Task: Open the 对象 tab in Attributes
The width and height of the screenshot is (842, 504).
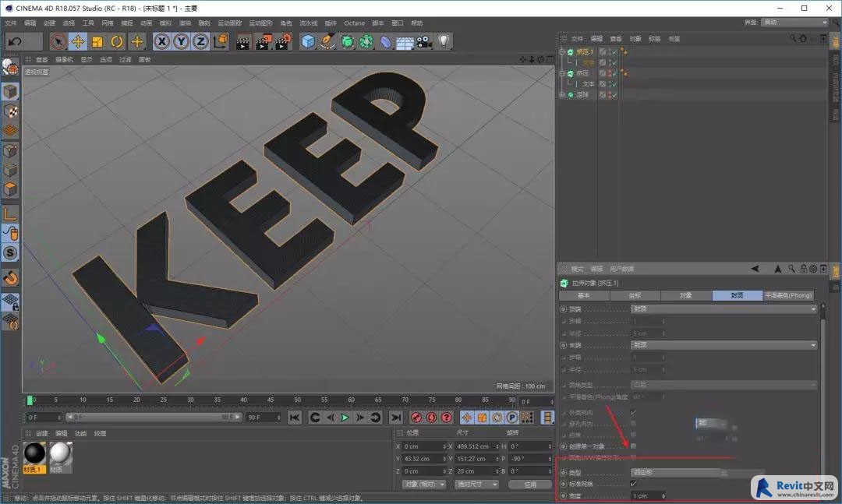Action: [686, 295]
